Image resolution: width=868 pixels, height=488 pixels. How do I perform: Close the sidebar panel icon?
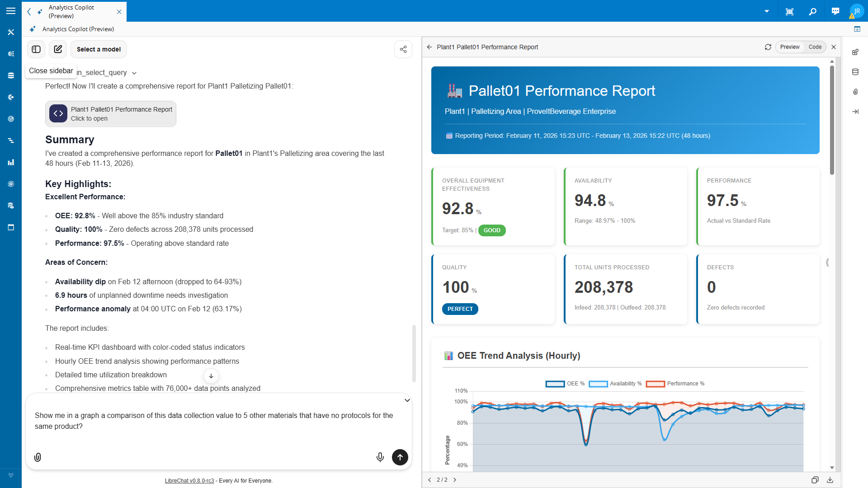coord(36,49)
